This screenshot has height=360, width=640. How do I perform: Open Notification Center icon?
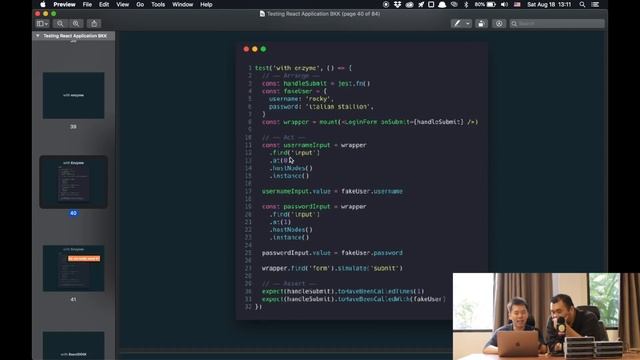[x=596, y=4]
